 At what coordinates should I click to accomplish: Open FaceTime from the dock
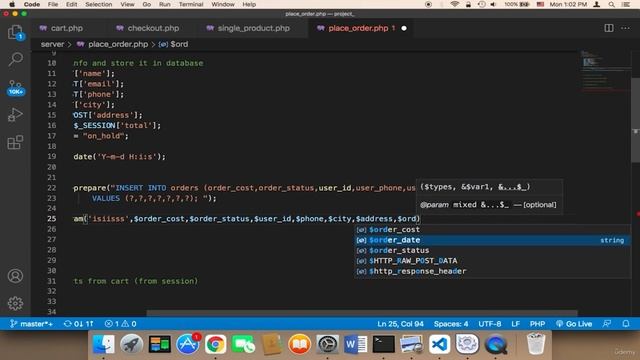243,344
